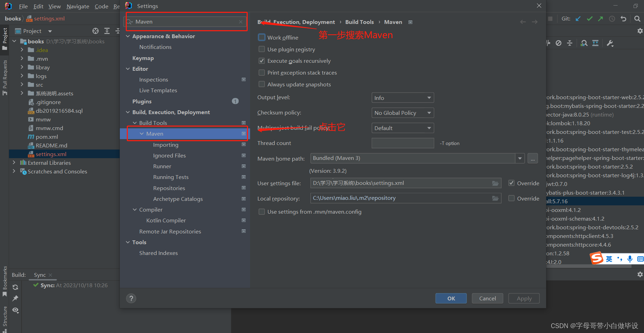Click the Build panel gear icon
The image size is (644, 333).
[x=640, y=274]
